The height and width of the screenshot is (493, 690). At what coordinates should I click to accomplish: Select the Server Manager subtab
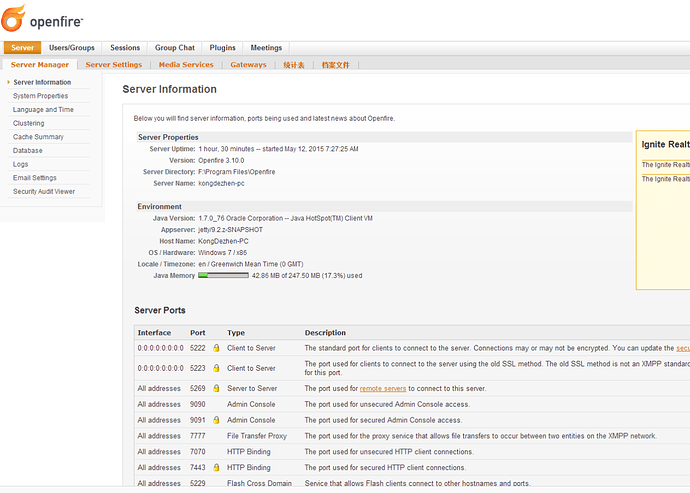(40, 65)
